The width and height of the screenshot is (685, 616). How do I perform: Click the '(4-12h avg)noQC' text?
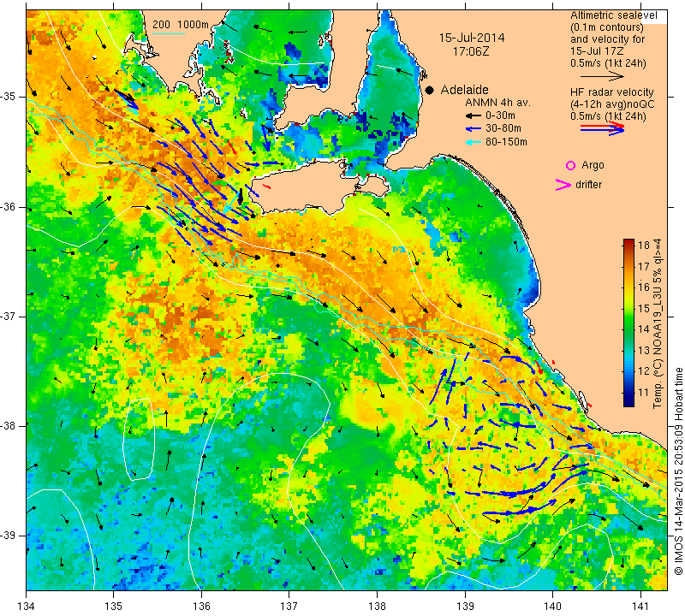[x=612, y=104]
